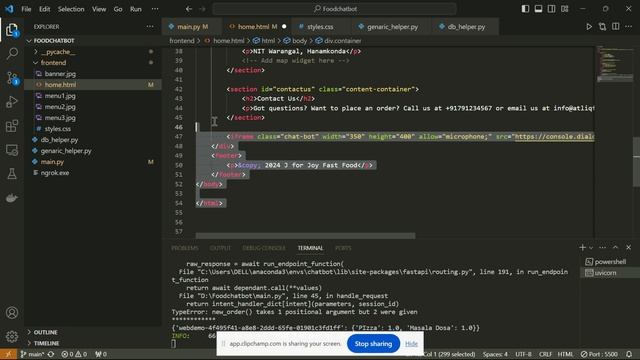
Task: Click the Run file play button
Action: click(x=589, y=27)
